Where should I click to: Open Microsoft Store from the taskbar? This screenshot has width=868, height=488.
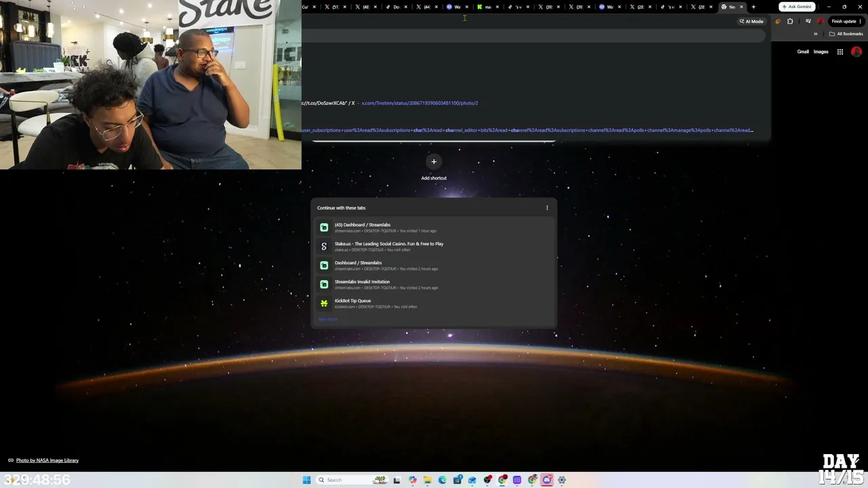tap(458, 480)
